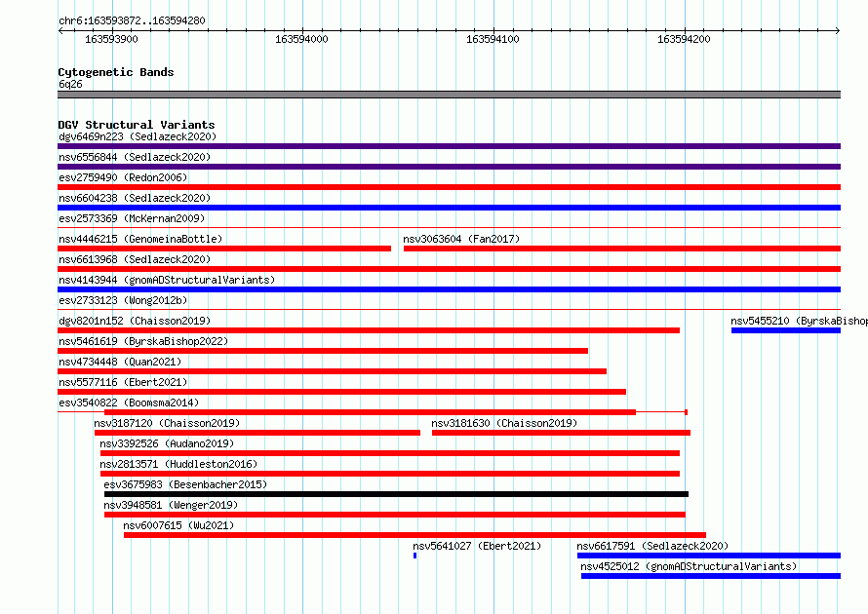Click ruler position 163594100

(x=493, y=39)
